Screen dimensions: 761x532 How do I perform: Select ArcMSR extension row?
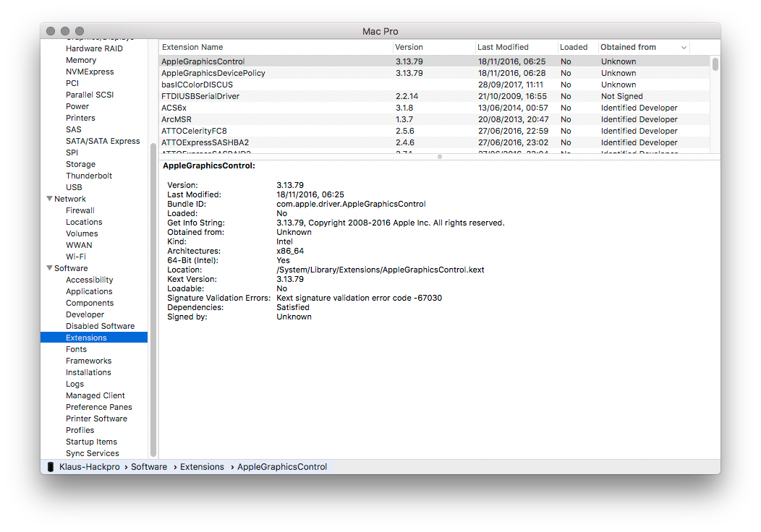(x=434, y=119)
